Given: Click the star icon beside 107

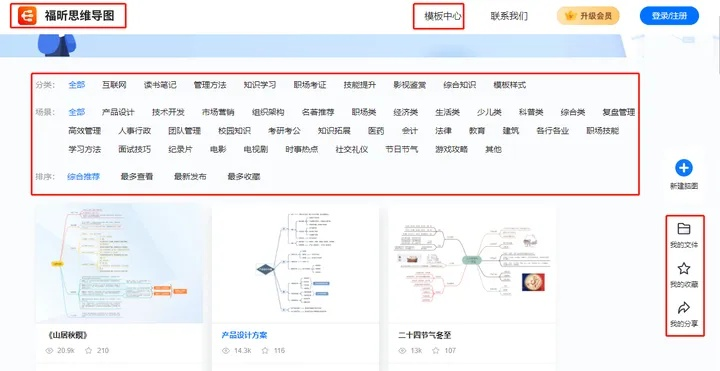Looking at the screenshot, I should (x=436, y=351).
